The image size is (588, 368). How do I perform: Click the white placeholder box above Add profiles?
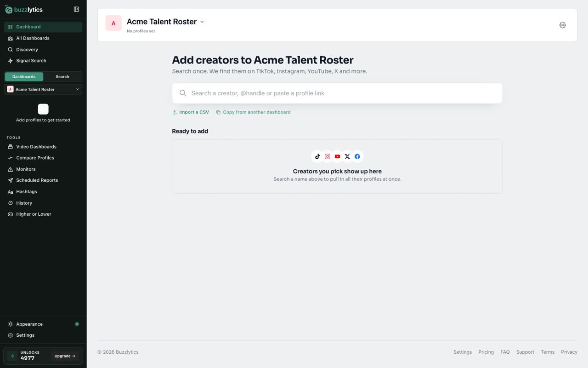(43, 109)
